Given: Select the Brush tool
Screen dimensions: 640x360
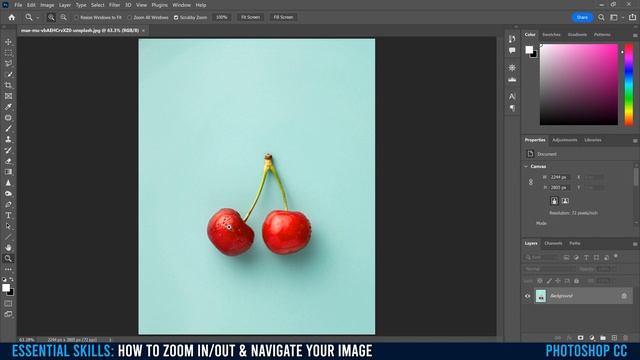Looking at the screenshot, I should tap(8, 129).
